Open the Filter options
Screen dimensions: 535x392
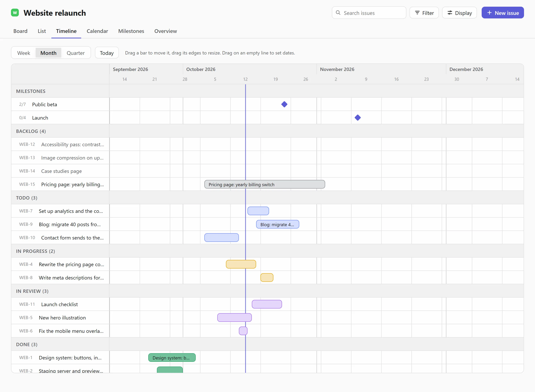[x=424, y=13]
